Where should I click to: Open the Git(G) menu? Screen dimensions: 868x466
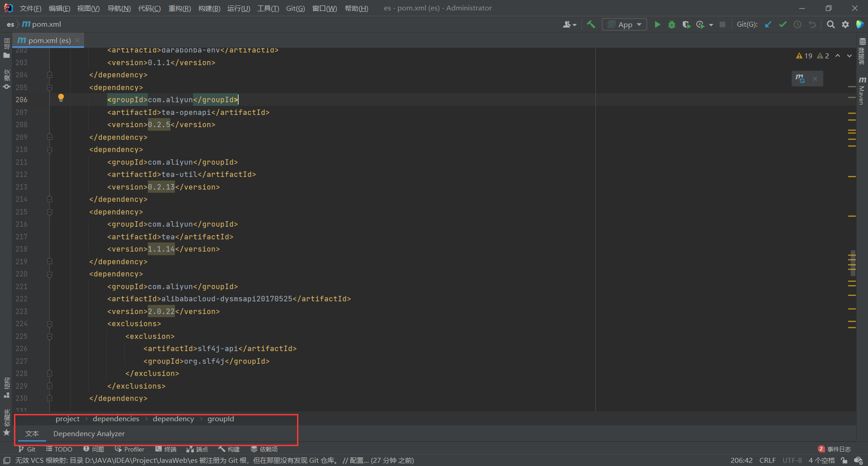tap(295, 8)
